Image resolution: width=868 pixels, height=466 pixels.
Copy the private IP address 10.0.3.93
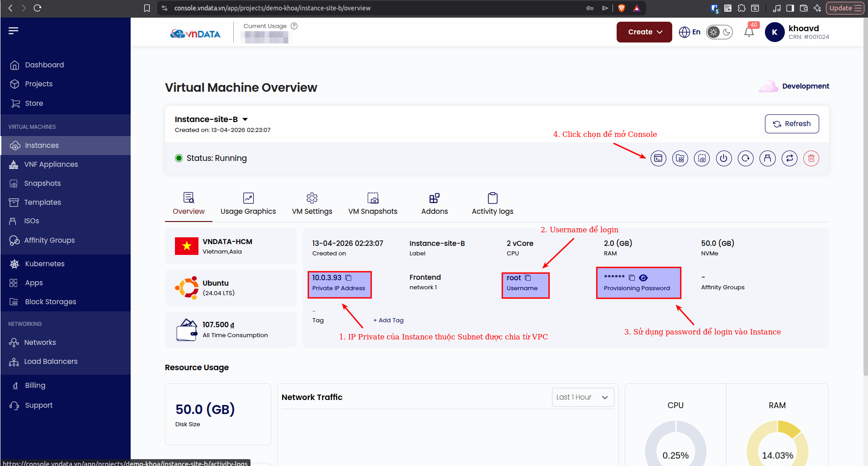[348, 278]
